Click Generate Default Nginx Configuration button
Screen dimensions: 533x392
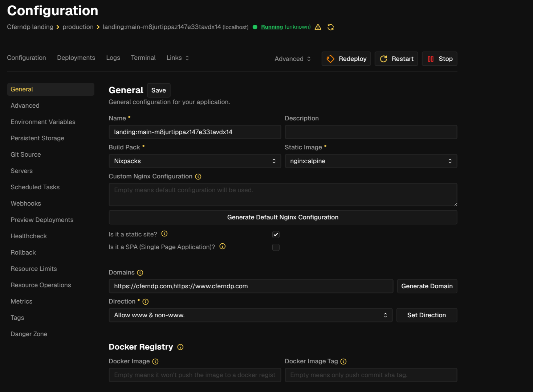283,217
